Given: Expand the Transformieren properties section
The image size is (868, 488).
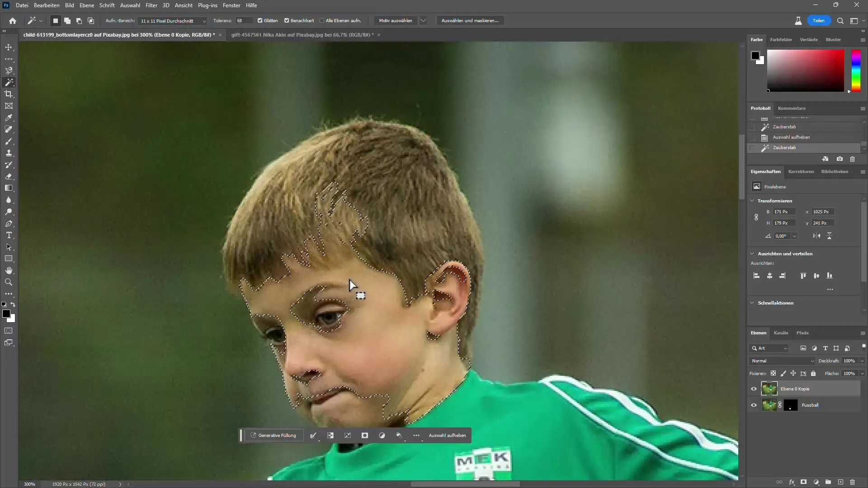Looking at the screenshot, I should [x=752, y=201].
